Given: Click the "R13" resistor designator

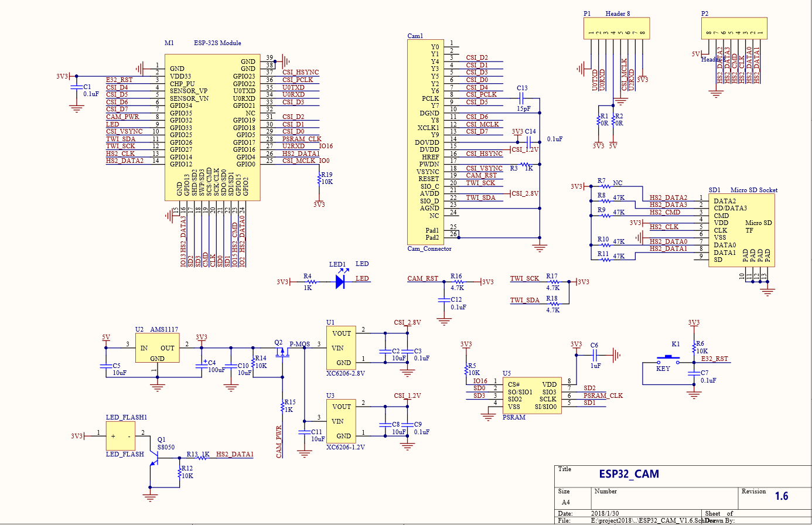Looking at the screenshot, I should pos(192,454).
